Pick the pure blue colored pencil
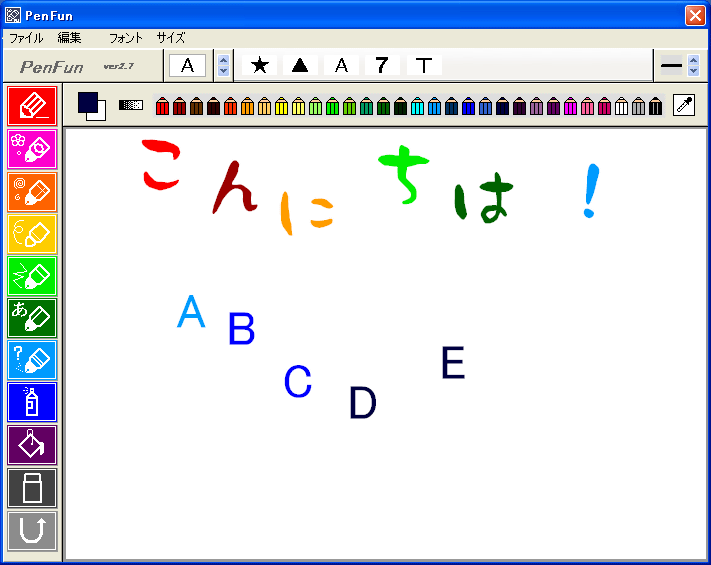This screenshot has width=711, height=565. (468, 106)
